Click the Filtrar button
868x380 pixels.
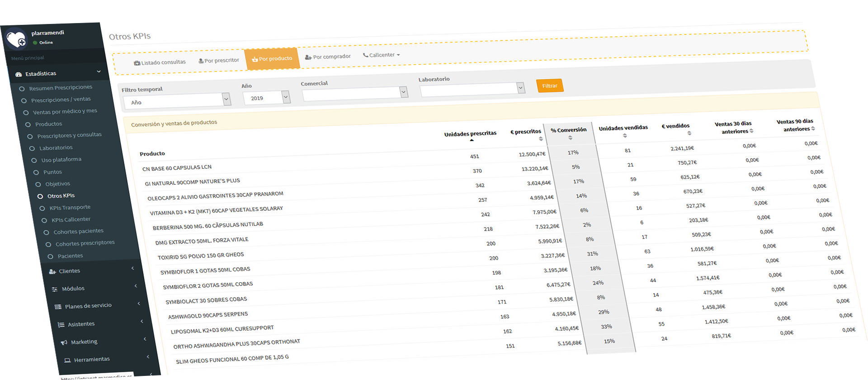[550, 85]
